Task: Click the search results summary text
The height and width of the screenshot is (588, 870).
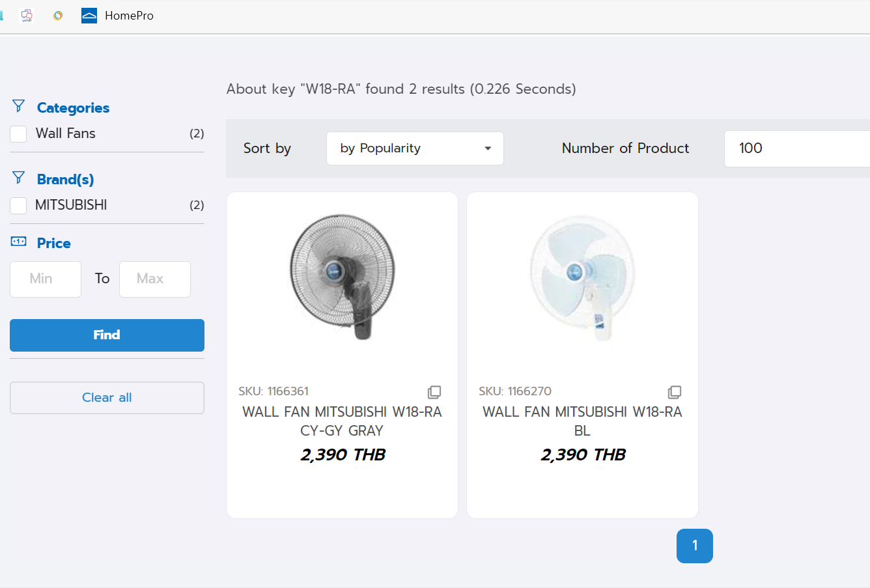Action: [401, 89]
